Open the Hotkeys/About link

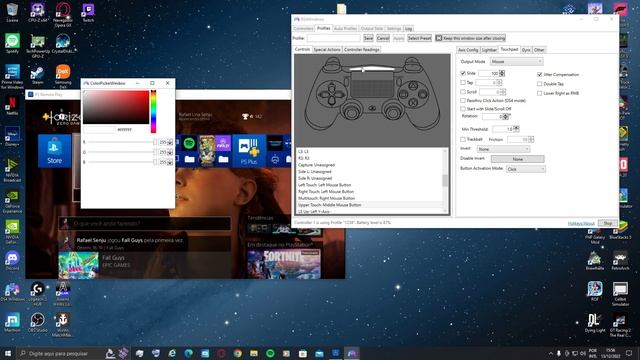pos(581,224)
